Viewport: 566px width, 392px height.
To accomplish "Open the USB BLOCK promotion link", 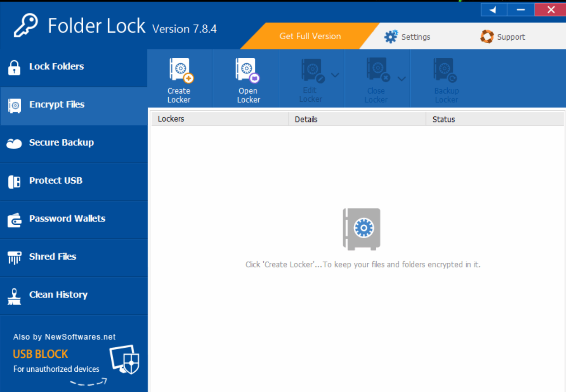I will [x=40, y=354].
